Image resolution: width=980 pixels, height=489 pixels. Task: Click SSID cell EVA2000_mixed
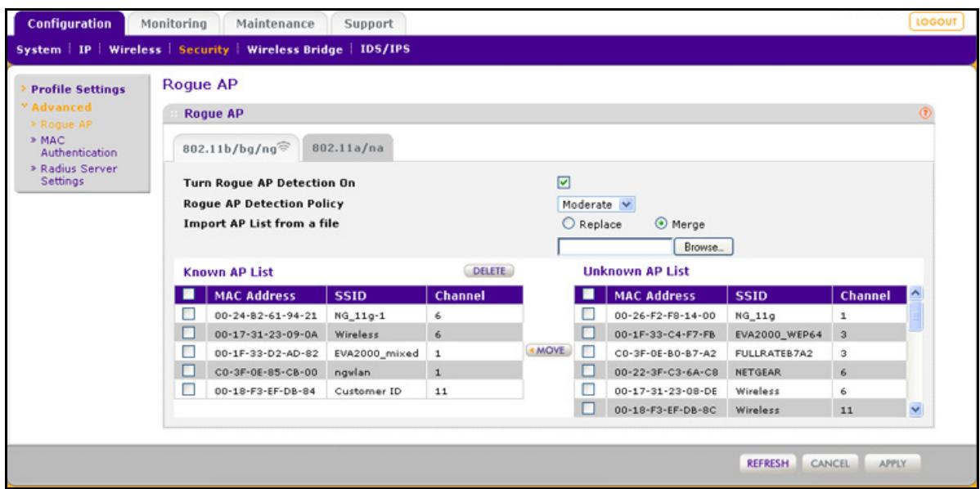click(x=375, y=353)
